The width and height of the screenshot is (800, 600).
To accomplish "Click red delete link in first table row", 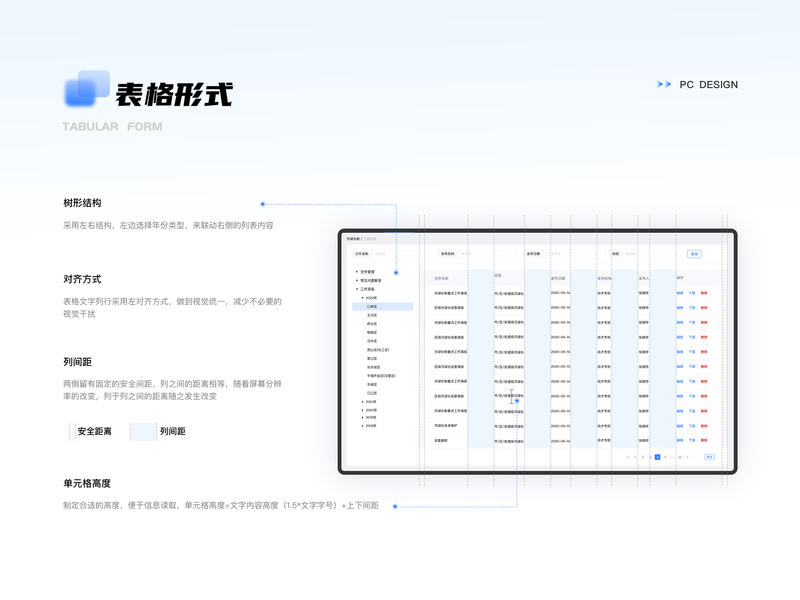I will pos(704,293).
